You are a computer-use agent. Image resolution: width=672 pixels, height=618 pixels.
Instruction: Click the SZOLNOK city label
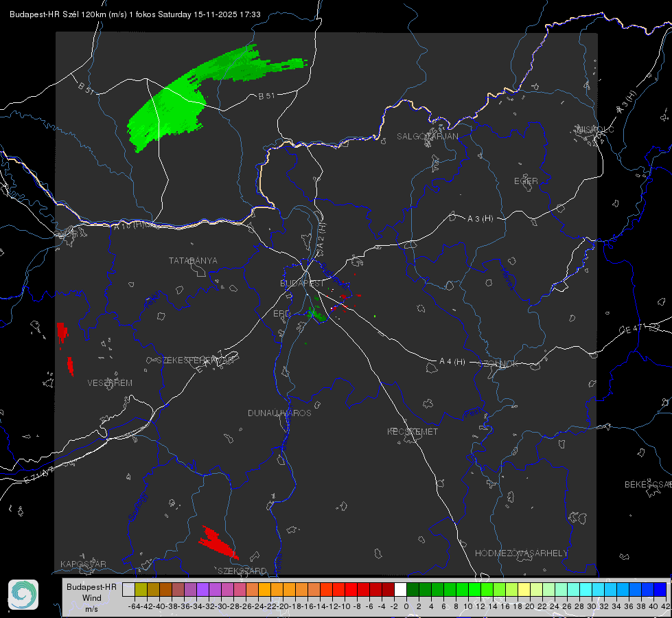point(498,364)
